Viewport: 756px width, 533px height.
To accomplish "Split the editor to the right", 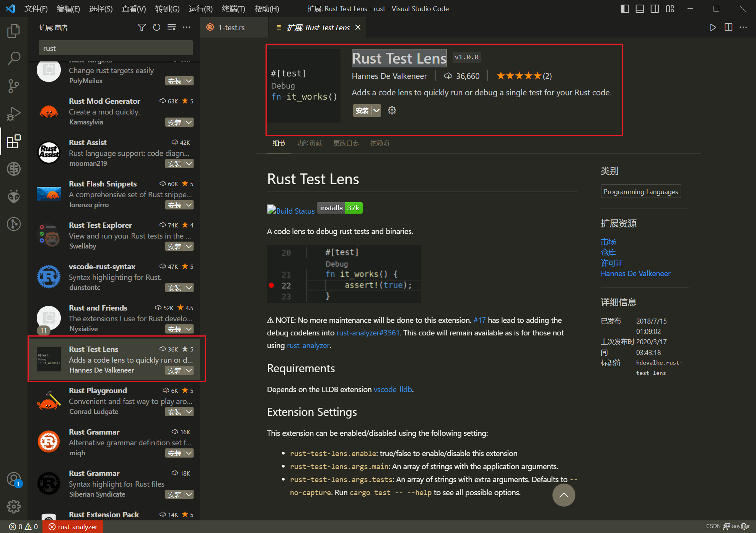I will 728,27.
